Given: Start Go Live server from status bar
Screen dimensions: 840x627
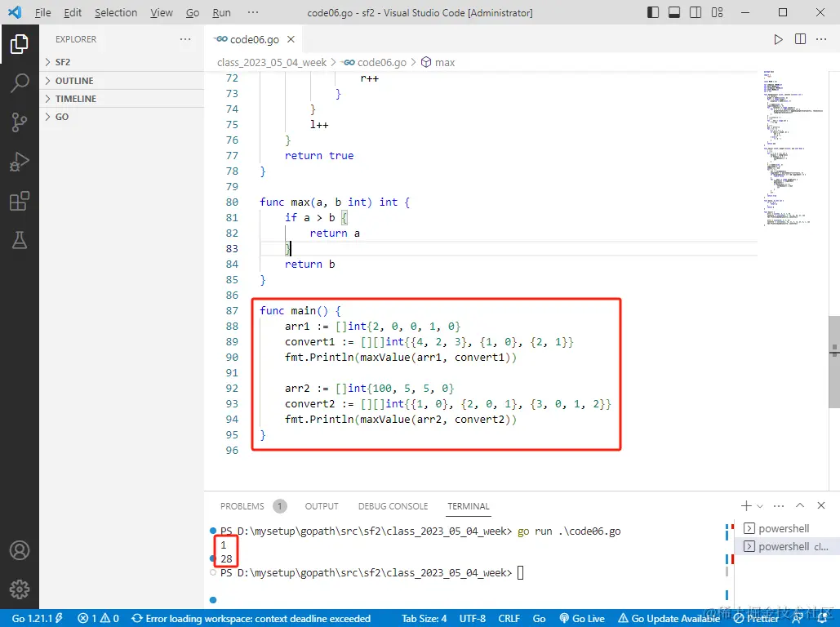Looking at the screenshot, I should (582, 618).
